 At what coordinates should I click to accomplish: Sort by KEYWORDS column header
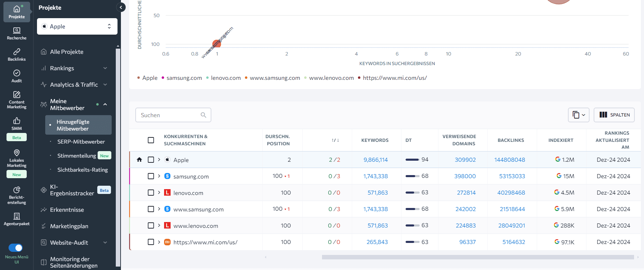(375, 140)
